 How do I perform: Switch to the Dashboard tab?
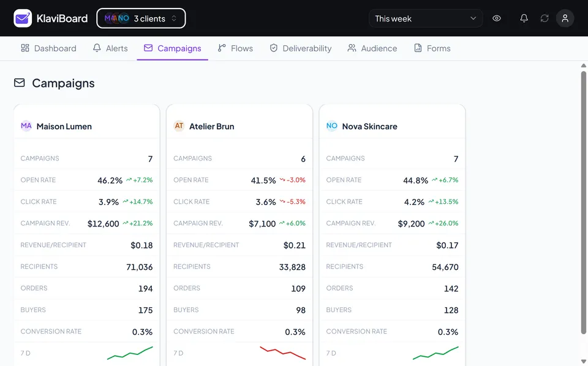click(x=48, y=48)
